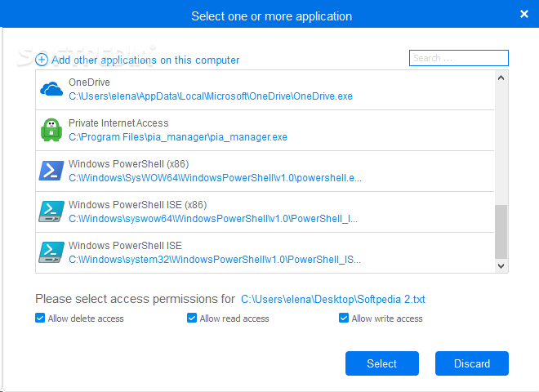Screen dimensions: 539x392
Task: Focus the Search input field
Action: 458,58
